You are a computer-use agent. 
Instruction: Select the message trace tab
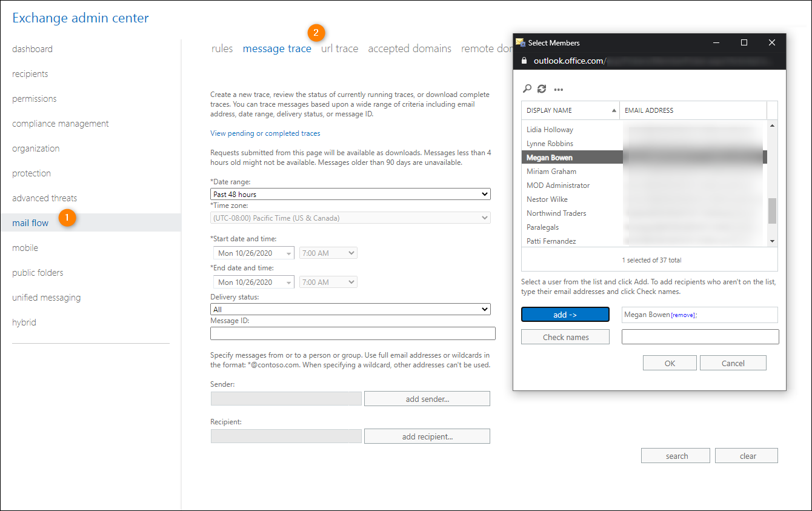click(277, 48)
